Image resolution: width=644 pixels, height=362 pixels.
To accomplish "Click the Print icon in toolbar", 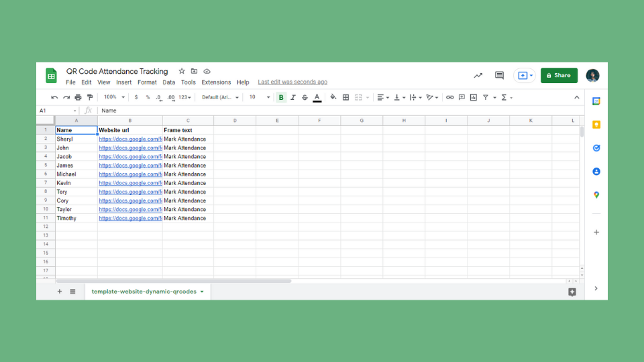I will click(x=78, y=98).
